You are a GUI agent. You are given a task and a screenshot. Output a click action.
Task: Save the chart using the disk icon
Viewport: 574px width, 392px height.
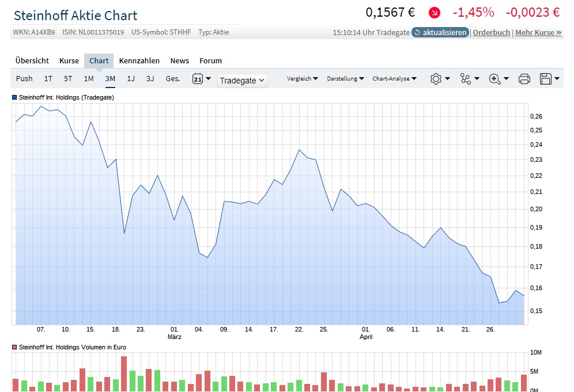(x=546, y=78)
